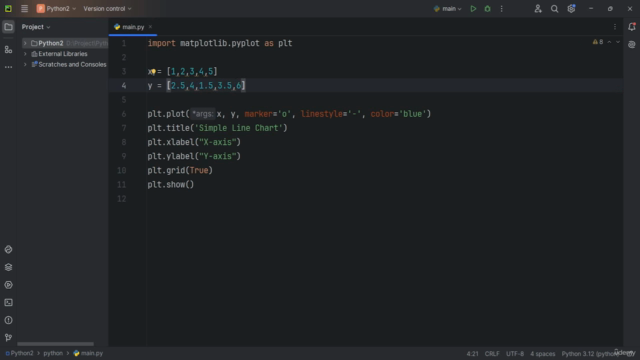Click empty line 12 in editor

click(x=384, y=199)
